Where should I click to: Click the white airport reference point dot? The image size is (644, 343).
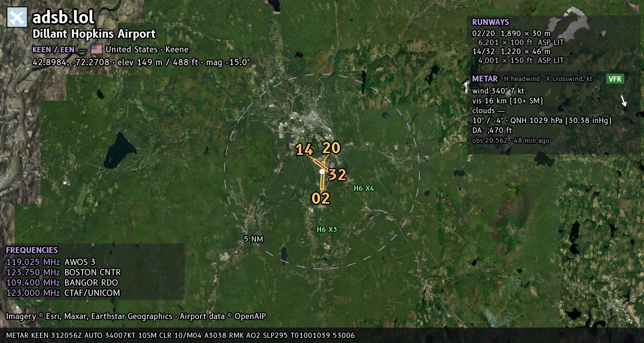click(322, 171)
